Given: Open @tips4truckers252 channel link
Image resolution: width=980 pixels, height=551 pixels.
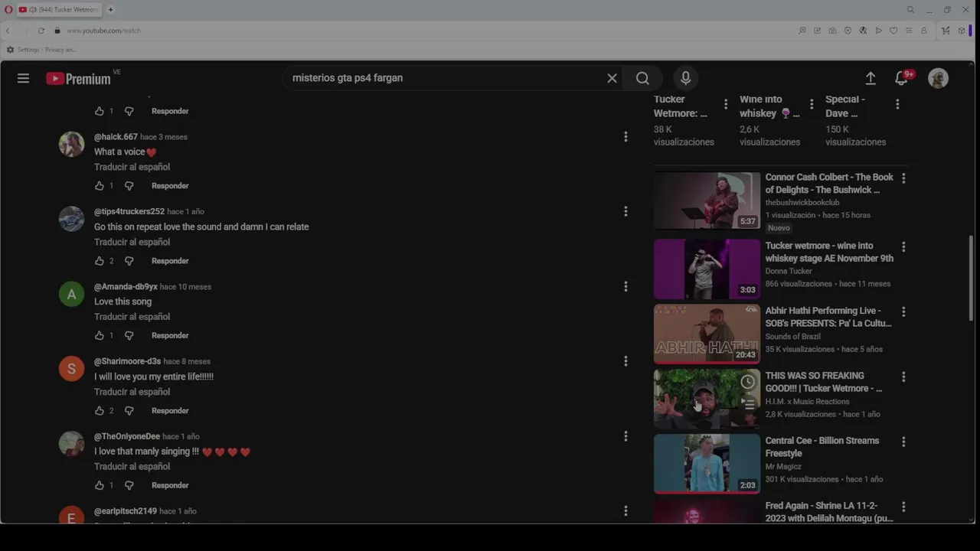Looking at the screenshot, I should tap(129, 211).
